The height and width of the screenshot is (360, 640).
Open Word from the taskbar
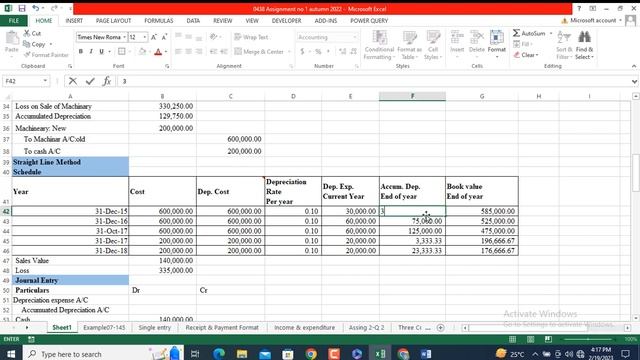tap(426, 354)
